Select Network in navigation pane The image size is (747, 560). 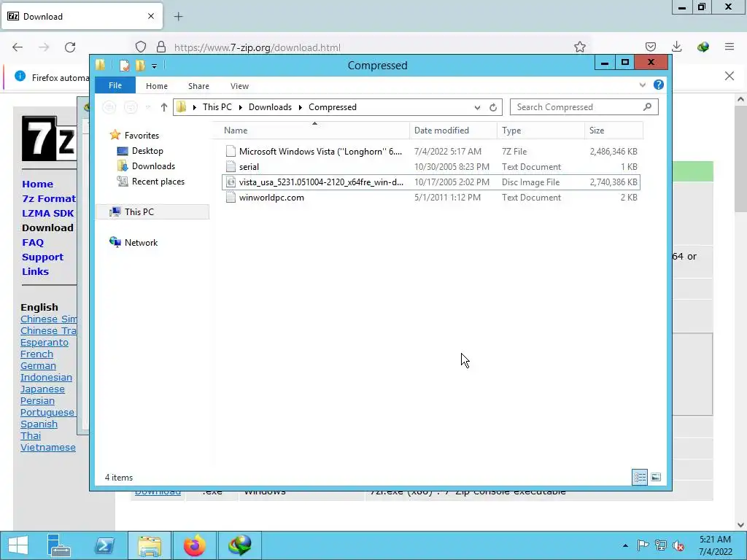coord(141,242)
